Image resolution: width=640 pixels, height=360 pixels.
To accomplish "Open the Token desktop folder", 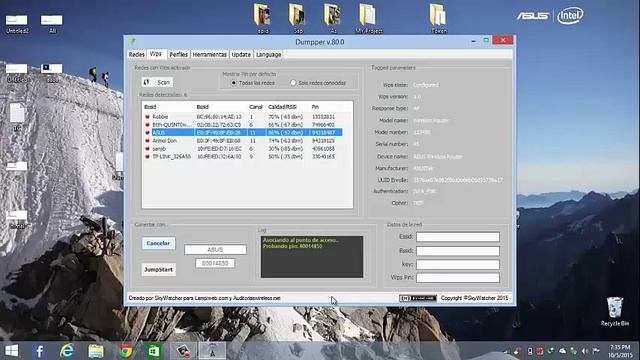I will (x=438, y=18).
